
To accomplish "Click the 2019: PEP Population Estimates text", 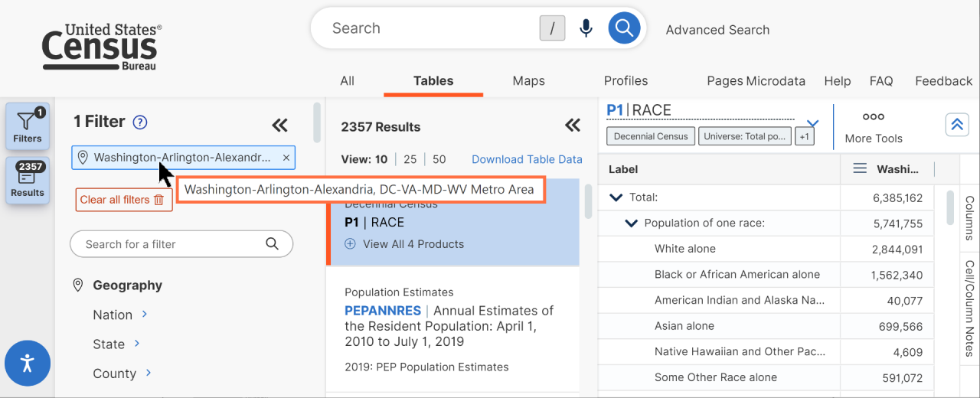I will (x=426, y=367).
